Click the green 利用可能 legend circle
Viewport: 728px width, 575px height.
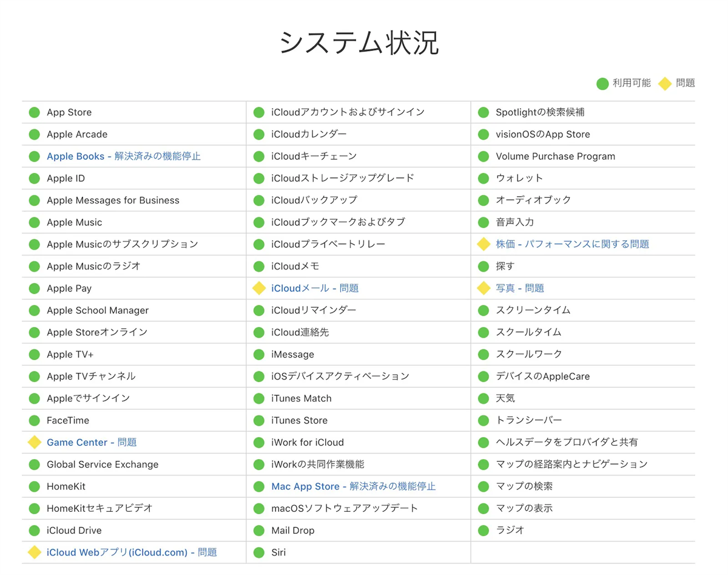(x=602, y=84)
